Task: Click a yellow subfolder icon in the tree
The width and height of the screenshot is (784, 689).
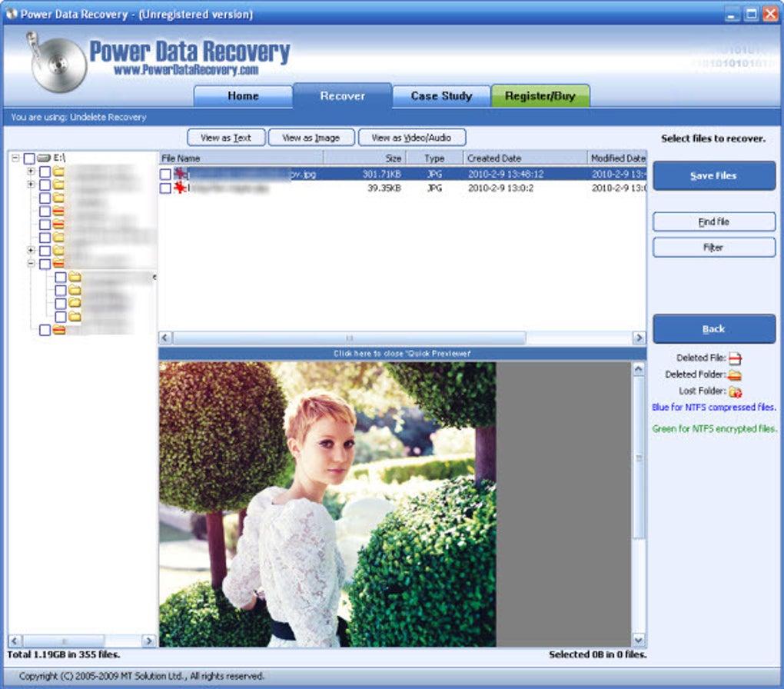Action: tap(75, 278)
